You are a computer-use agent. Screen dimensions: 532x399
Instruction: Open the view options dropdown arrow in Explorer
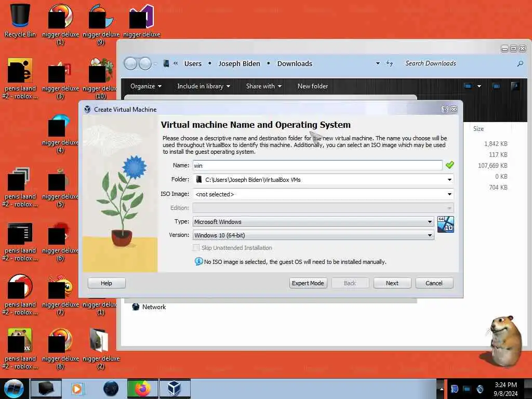[479, 86]
